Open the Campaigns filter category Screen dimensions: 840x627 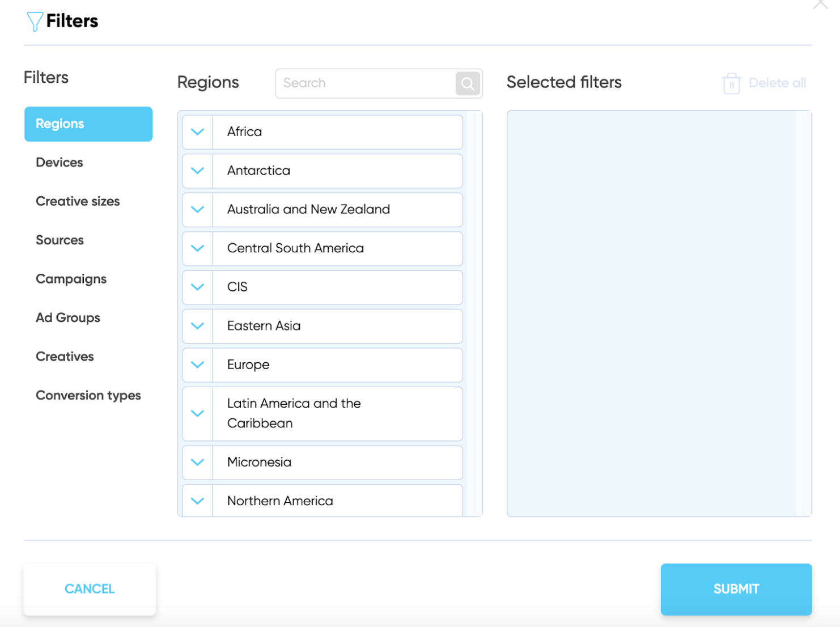71,279
